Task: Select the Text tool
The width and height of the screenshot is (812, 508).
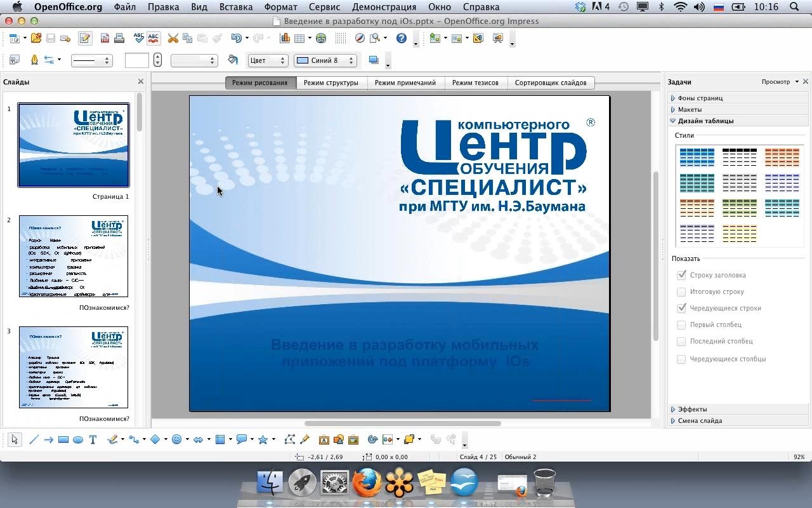Action: 93,439
